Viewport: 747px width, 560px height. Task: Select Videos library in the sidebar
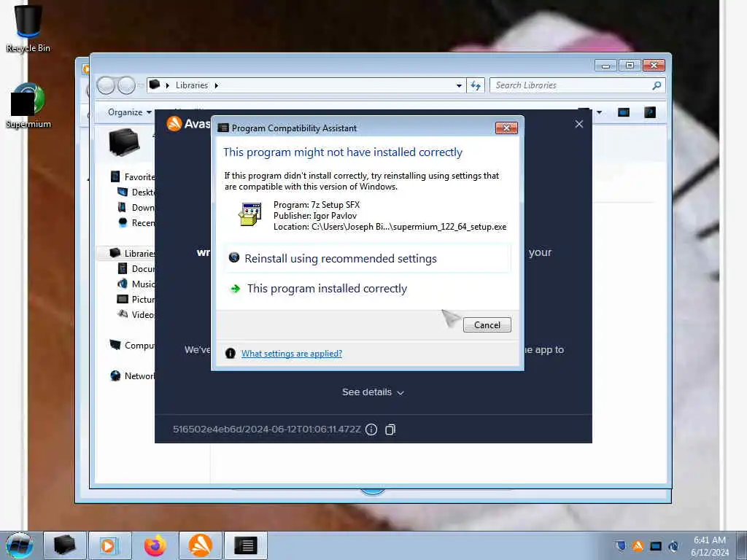tap(136, 314)
